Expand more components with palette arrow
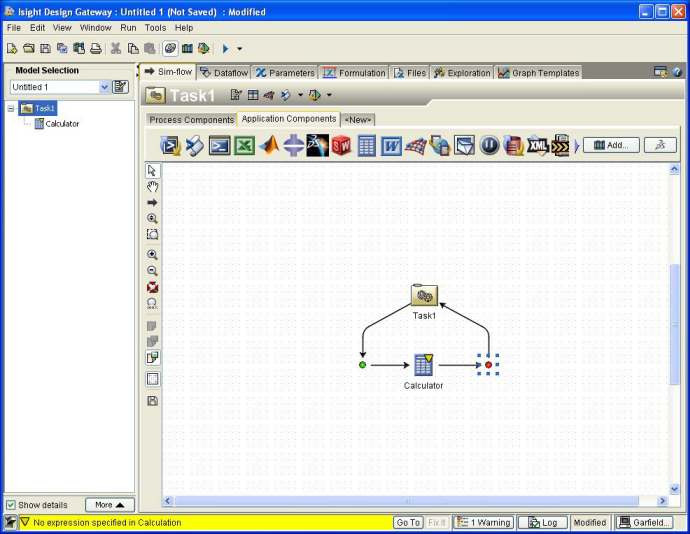Viewport: 690px width, 534px height. (576, 146)
